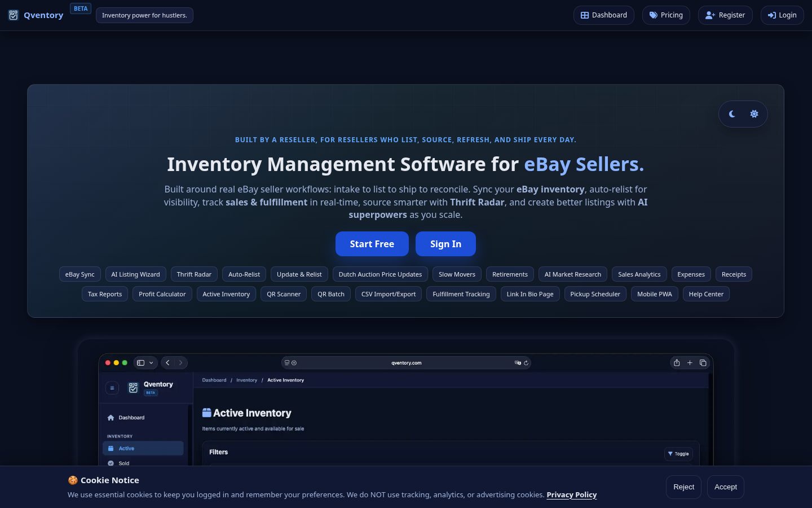Click the Active Inventory box icon in preview

(x=207, y=413)
